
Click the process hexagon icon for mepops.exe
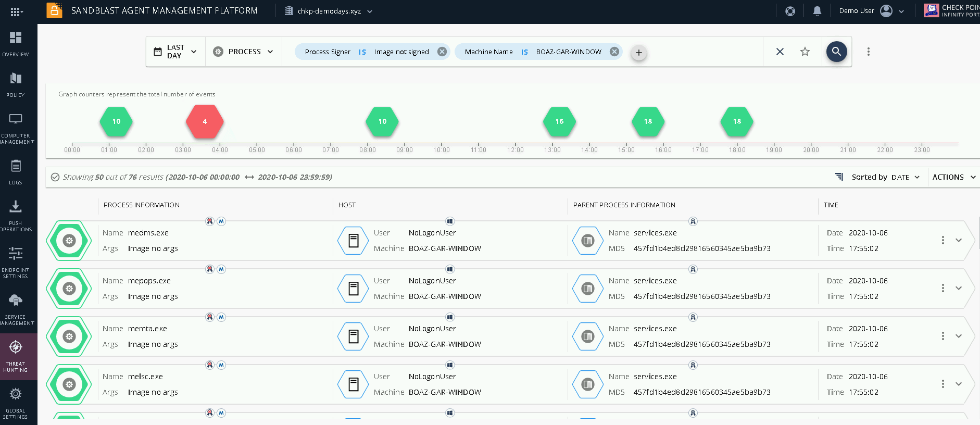click(x=69, y=289)
